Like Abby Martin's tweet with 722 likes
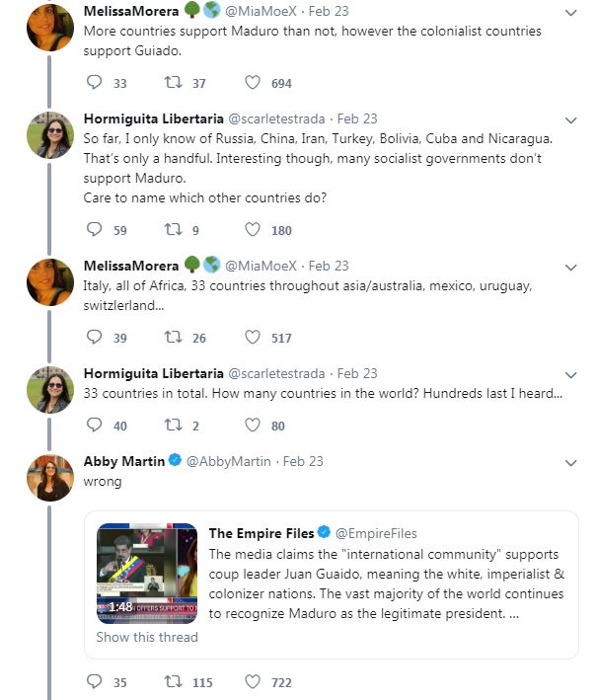The image size is (598, 700). coord(253,681)
